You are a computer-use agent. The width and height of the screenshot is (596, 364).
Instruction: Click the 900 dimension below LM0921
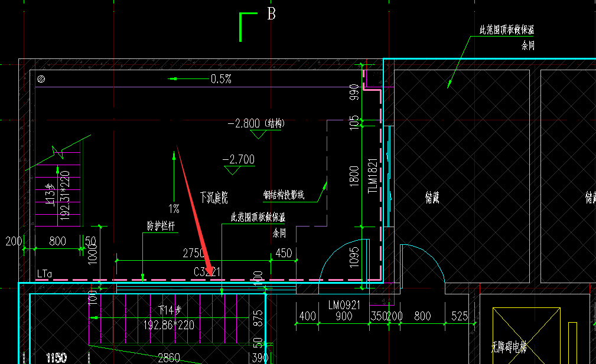(344, 316)
